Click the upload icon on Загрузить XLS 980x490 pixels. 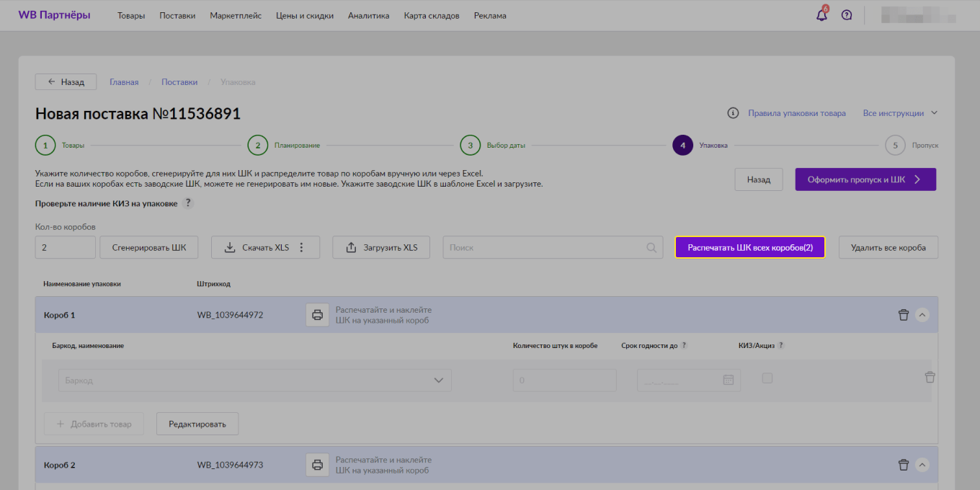click(350, 246)
